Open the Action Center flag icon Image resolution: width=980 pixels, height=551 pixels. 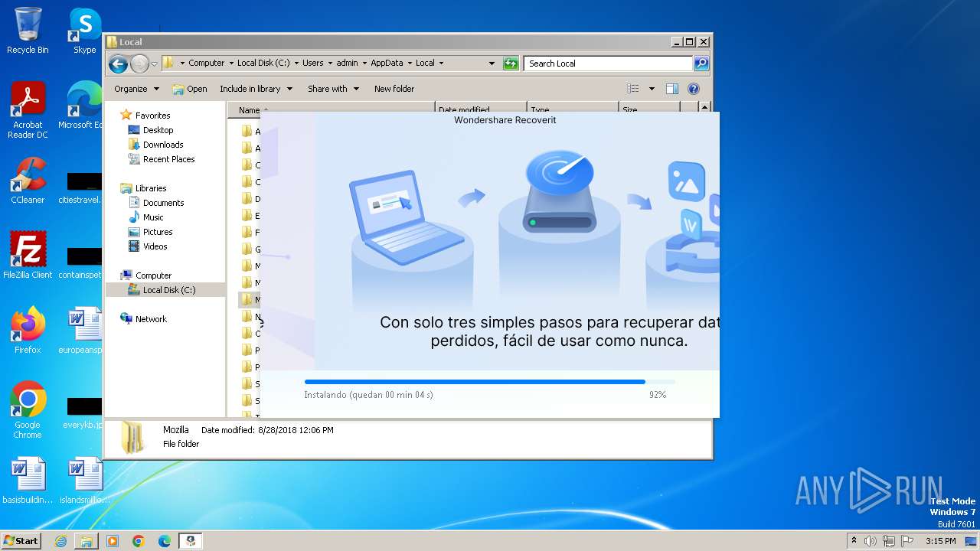point(907,541)
